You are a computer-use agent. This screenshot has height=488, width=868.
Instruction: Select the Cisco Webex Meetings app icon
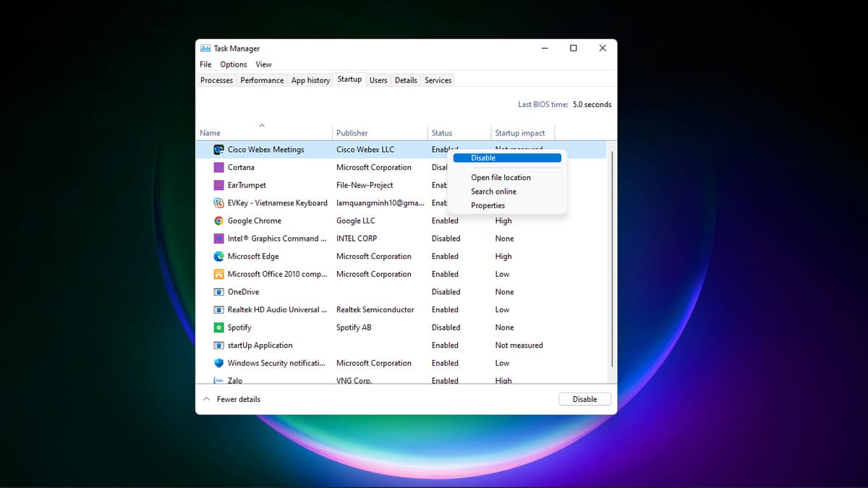pos(218,149)
